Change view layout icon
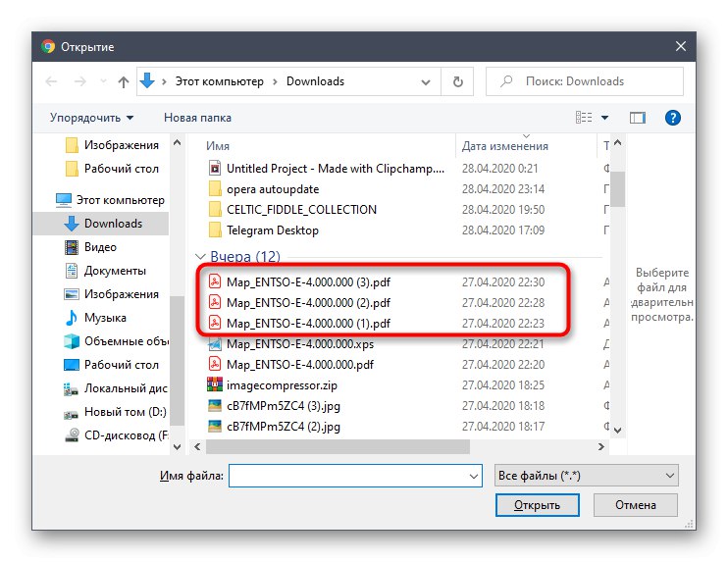This screenshot has width=728, height=562. (x=584, y=118)
